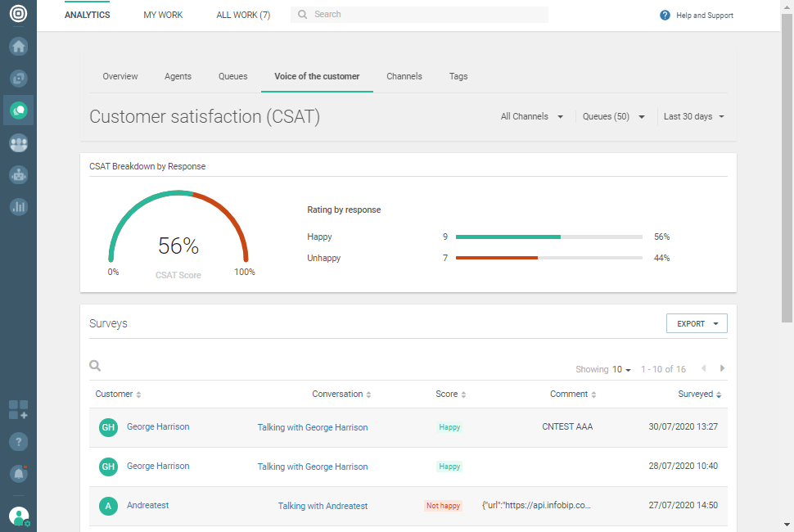Click the Apps add-on icon in the sidebar
The image size is (794, 532).
point(18,409)
